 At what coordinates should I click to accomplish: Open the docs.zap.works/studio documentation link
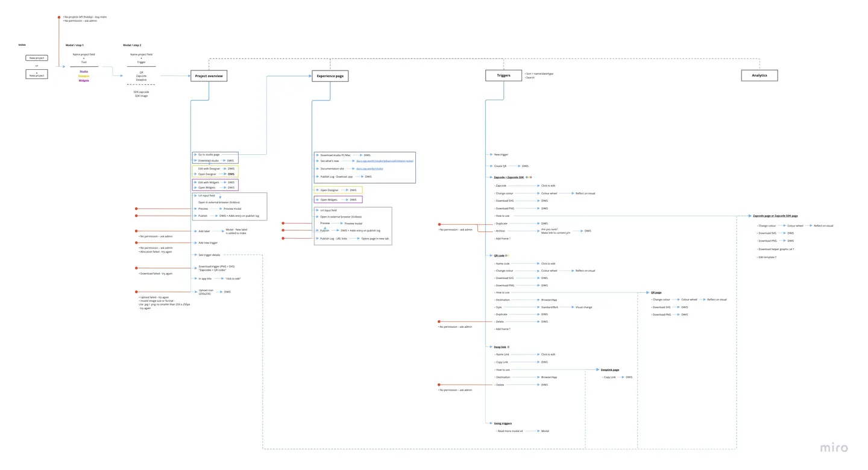370,169
